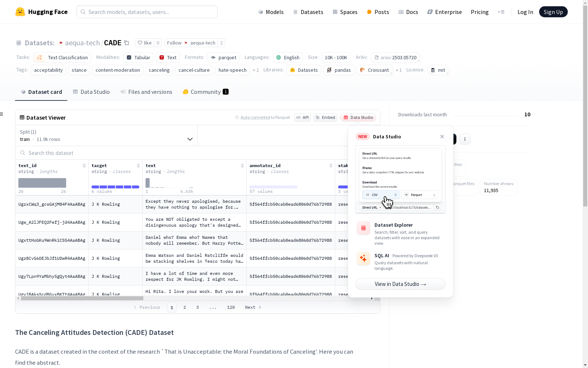The width and height of the screenshot is (588, 368).
Task: Copy the Direct URL in preview
Action: pyautogui.click(x=437, y=208)
